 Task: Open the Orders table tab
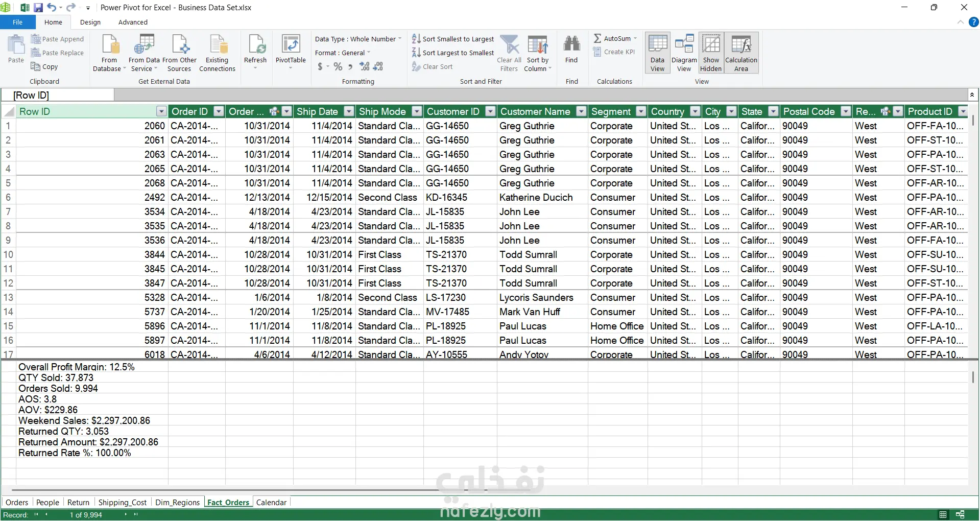tap(17, 502)
